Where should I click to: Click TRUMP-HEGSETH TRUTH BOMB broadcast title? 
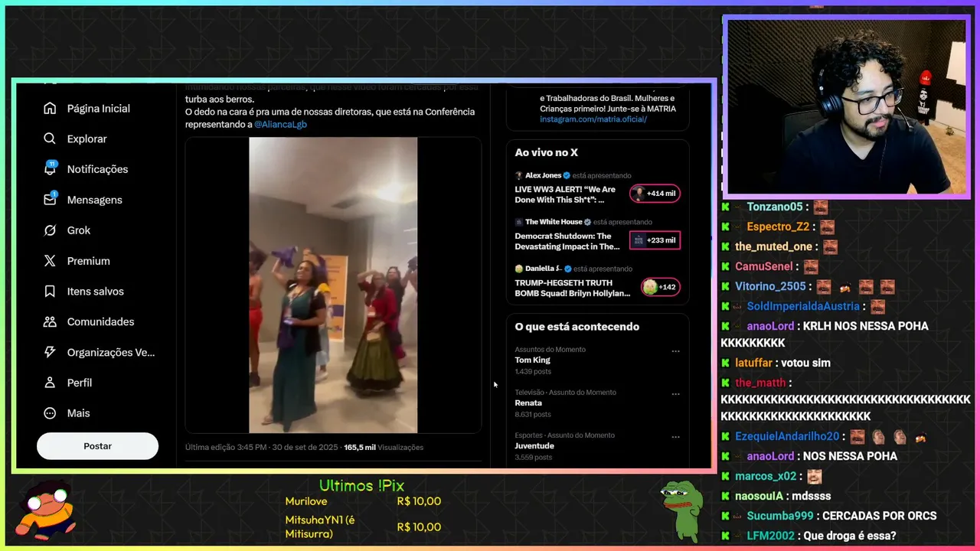point(573,288)
